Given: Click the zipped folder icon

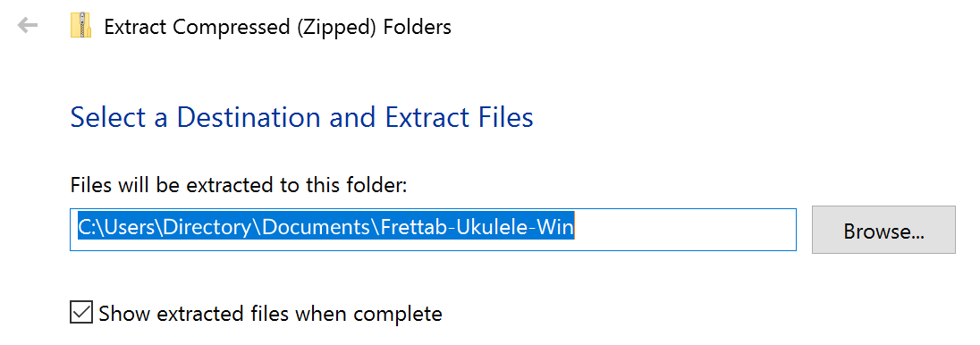Looking at the screenshot, I should [81, 26].
